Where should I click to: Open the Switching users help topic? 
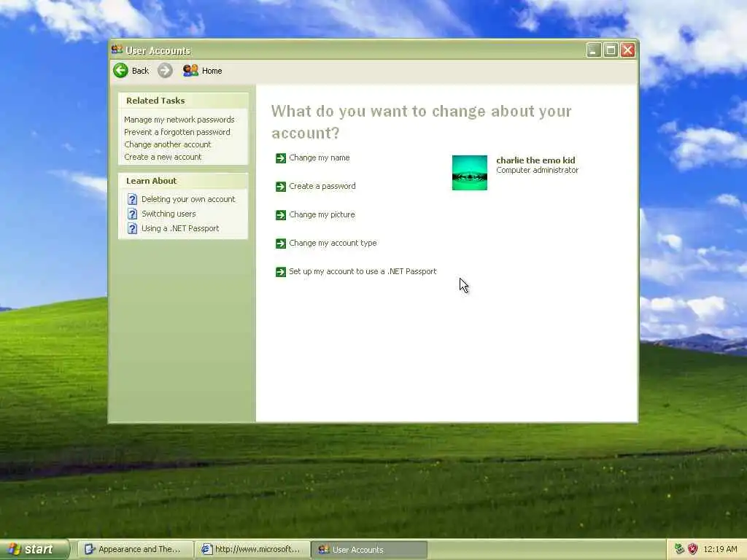click(169, 214)
